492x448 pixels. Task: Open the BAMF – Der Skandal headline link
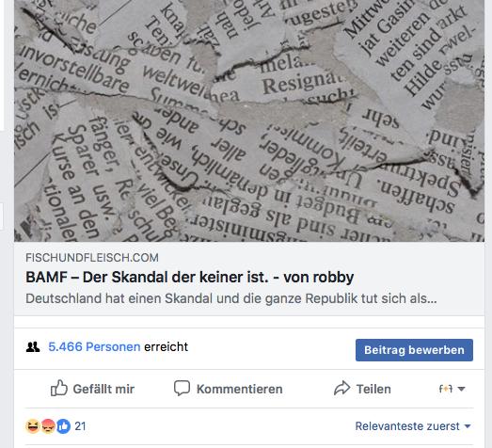(190, 277)
